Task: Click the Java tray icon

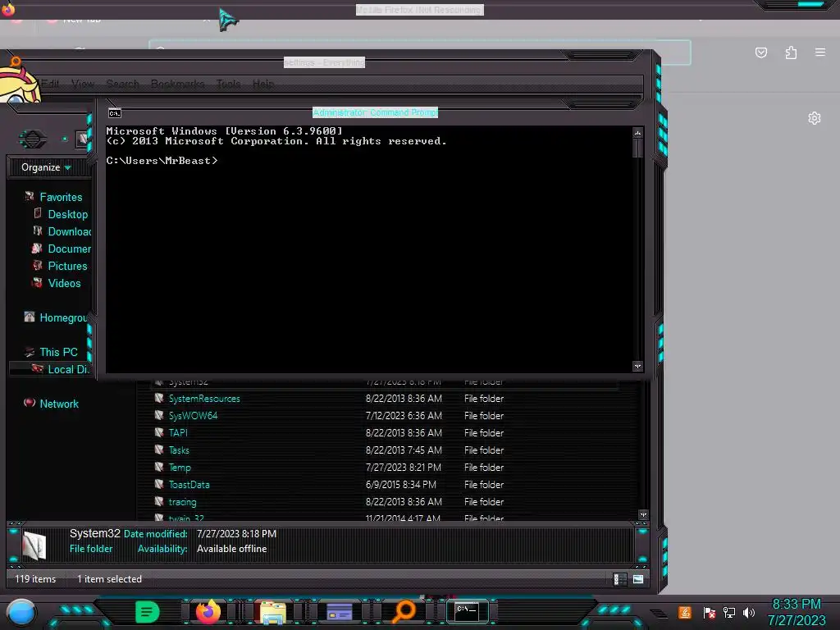Action: coord(685,612)
